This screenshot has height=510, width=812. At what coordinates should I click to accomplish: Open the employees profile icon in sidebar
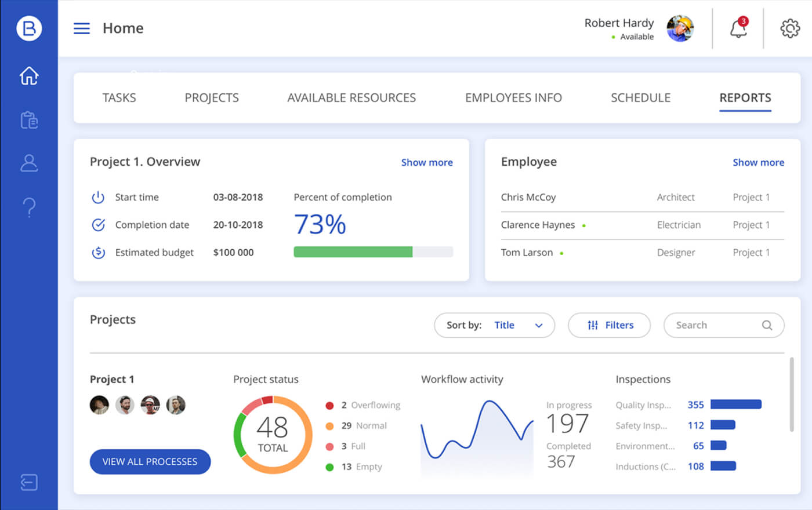(x=29, y=163)
